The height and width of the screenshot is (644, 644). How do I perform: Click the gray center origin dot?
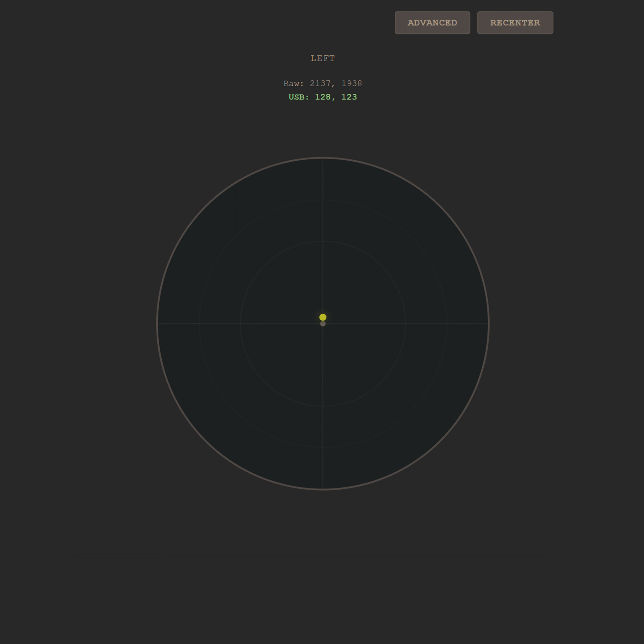point(323,324)
